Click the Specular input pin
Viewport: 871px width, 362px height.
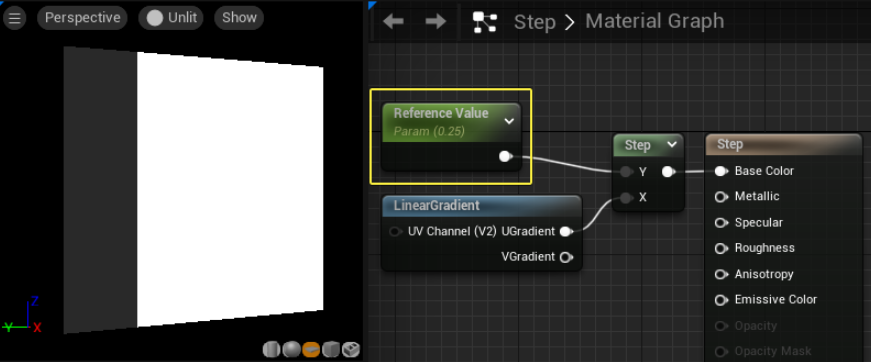721,223
